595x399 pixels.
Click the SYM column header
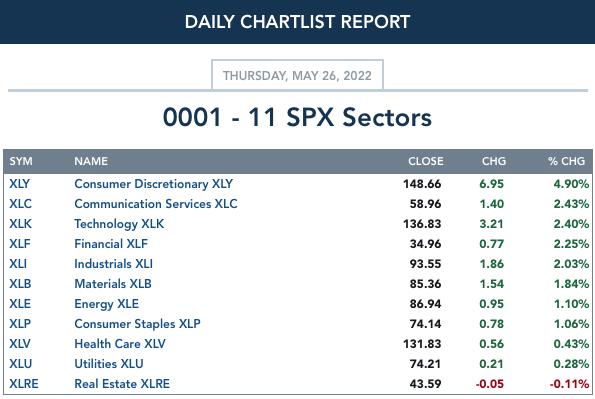tap(21, 161)
